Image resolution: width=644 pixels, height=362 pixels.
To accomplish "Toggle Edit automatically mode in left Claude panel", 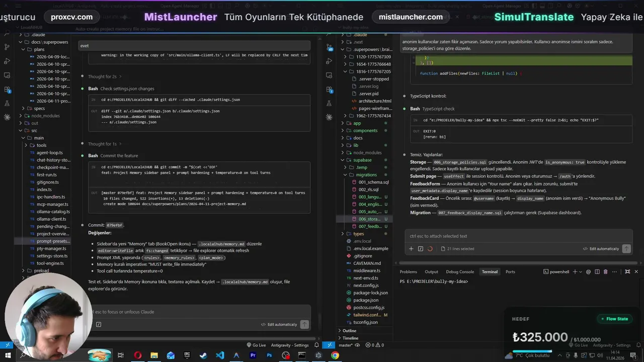I will coord(279,324).
